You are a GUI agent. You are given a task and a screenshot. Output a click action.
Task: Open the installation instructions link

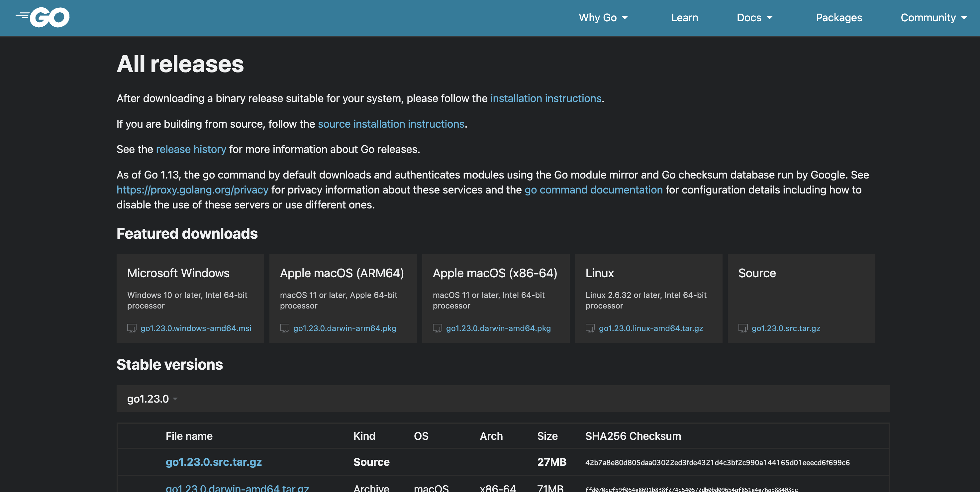(x=545, y=98)
